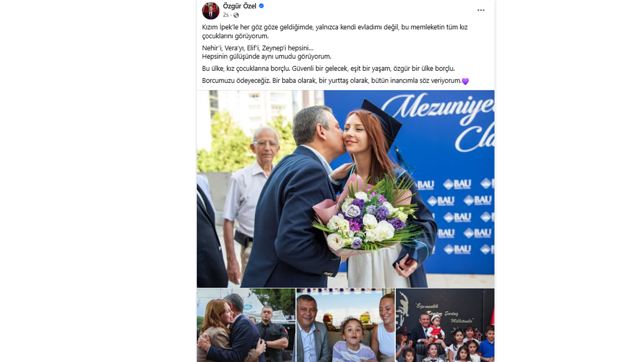Open the hugging woman photo thumbnail
The height and width of the screenshot is (362, 644).
(246, 325)
